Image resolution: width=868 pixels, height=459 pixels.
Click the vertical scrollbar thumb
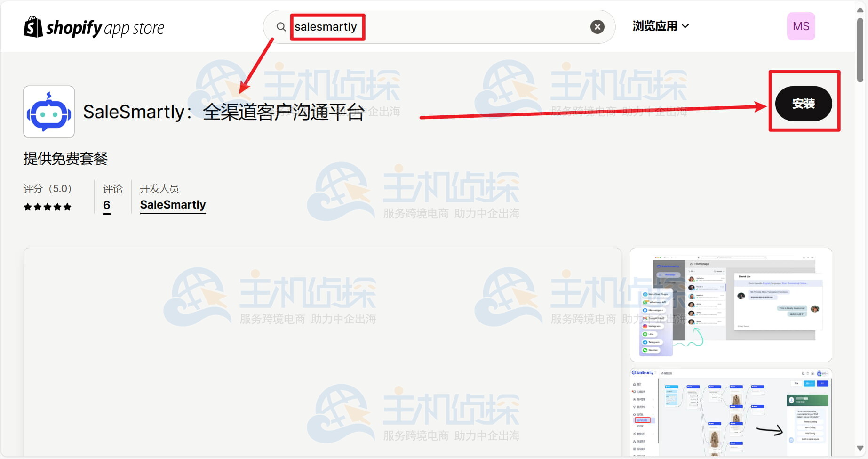tap(860, 50)
